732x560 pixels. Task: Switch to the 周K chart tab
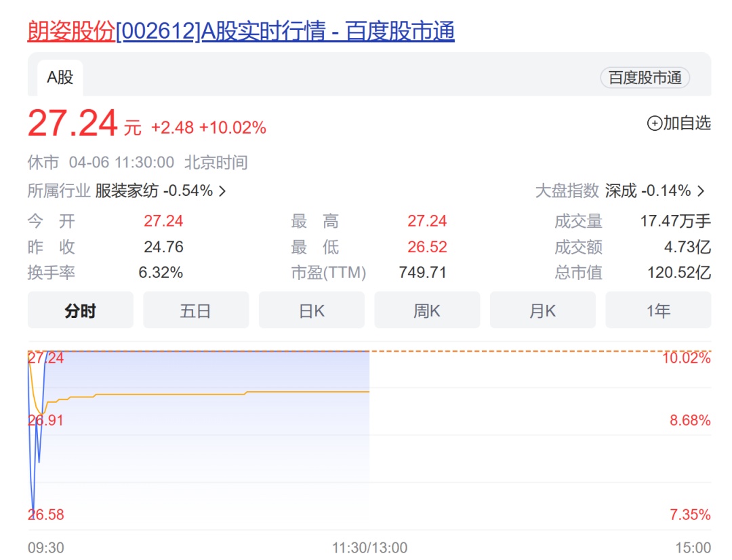pyautogui.click(x=427, y=310)
